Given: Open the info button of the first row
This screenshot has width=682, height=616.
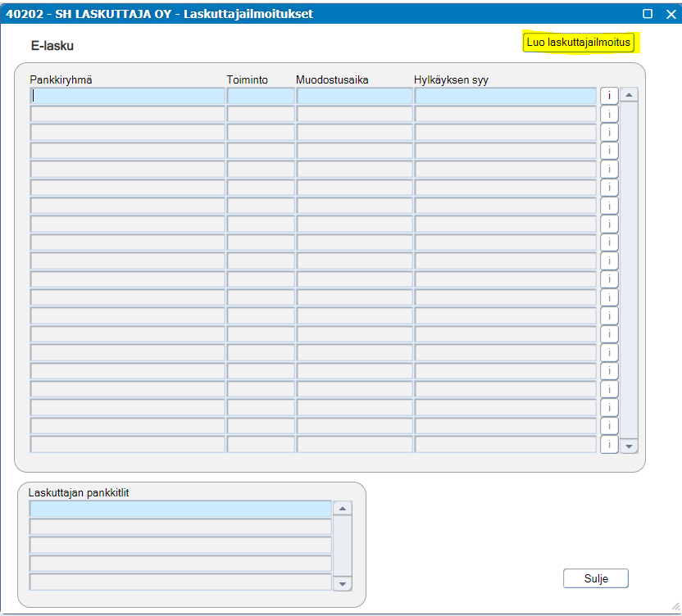Looking at the screenshot, I should 609,96.
